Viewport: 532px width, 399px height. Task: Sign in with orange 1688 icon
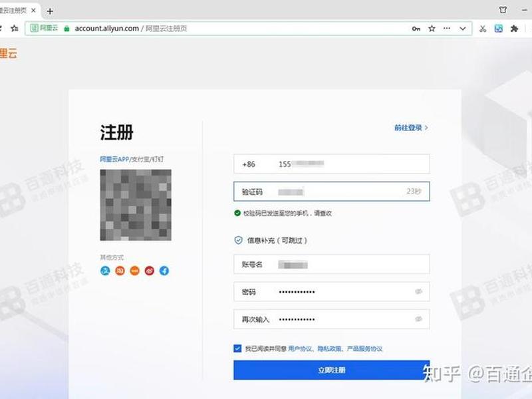135,271
